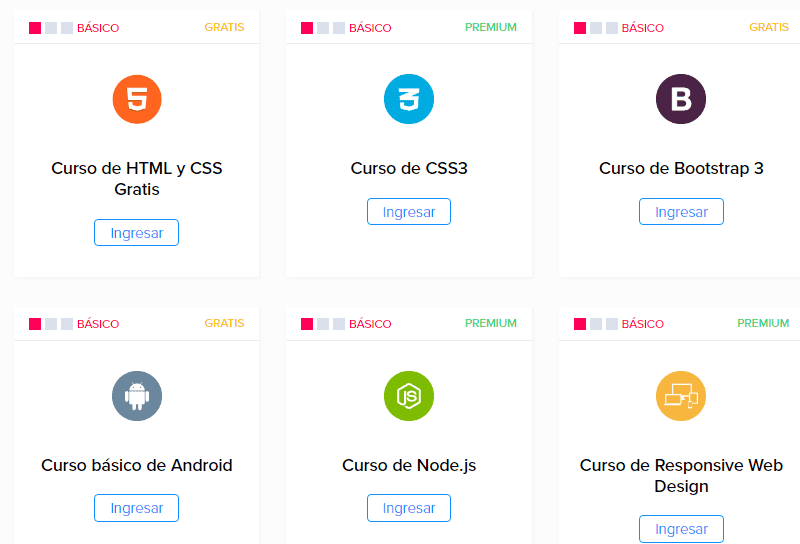Open the Curso de Bootstrap 3 title
The width and height of the screenshot is (800, 544).
681,168
